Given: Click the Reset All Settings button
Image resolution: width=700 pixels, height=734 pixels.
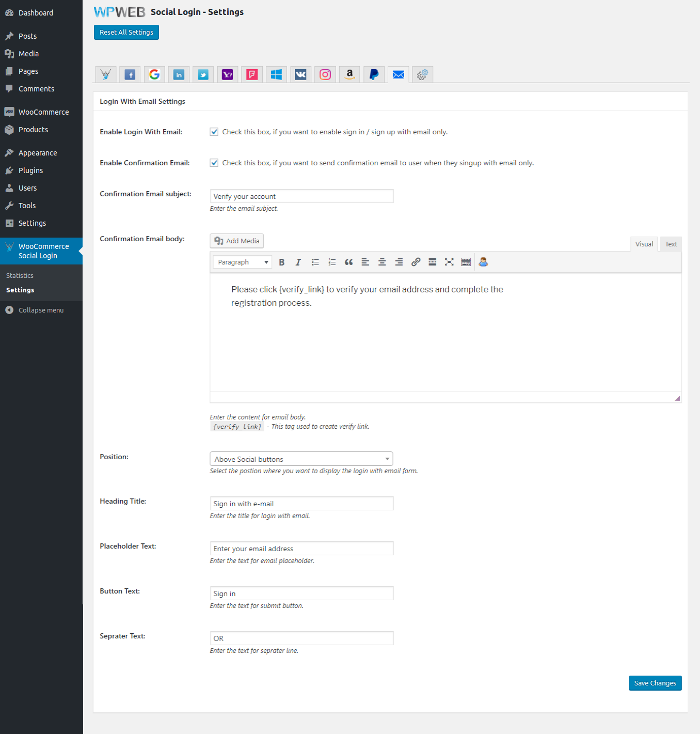Looking at the screenshot, I should coord(126,32).
